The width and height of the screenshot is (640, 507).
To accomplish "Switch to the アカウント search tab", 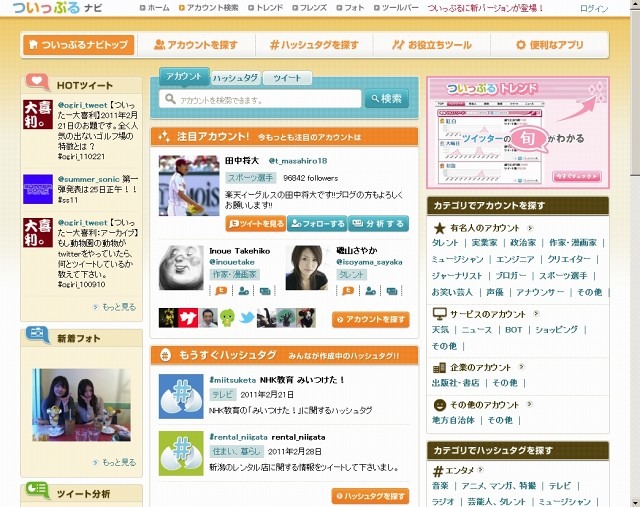I will (x=184, y=77).
